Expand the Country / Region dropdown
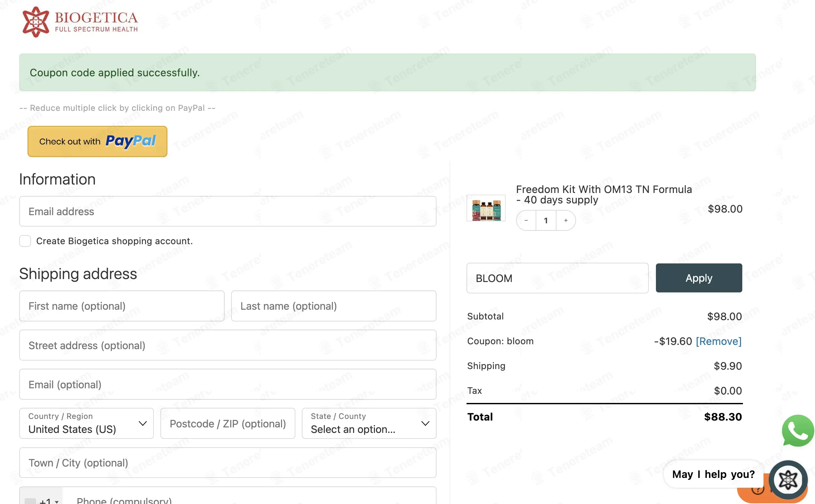Screen dimensions: 815x504 [x=86, y=423]
